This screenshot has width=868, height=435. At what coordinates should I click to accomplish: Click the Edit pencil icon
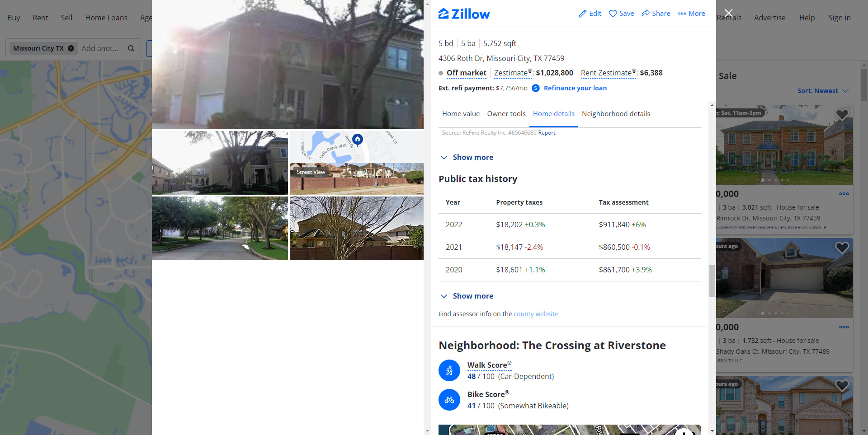583,14
